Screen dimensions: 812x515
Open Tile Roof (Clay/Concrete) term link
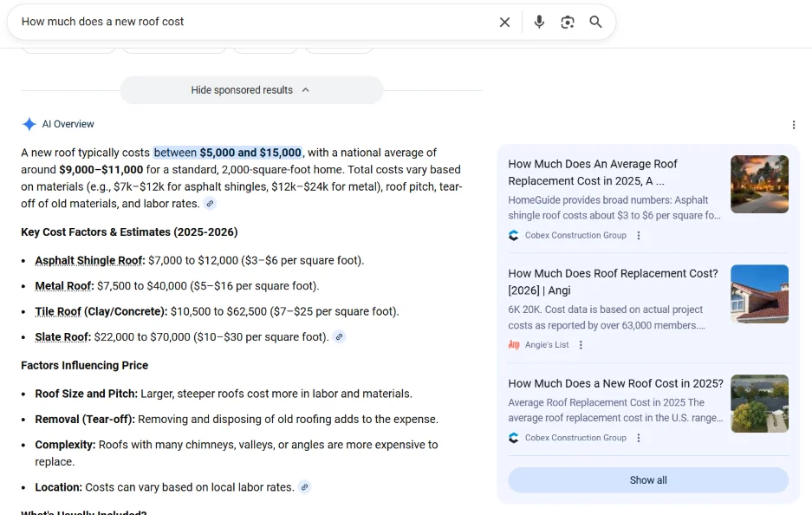click(101, 311)
